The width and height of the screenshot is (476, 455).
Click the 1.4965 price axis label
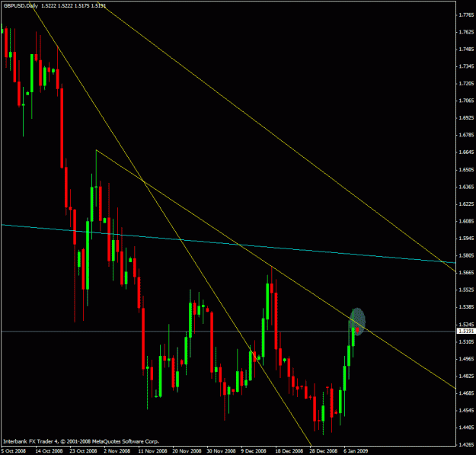tap(466, 359)
